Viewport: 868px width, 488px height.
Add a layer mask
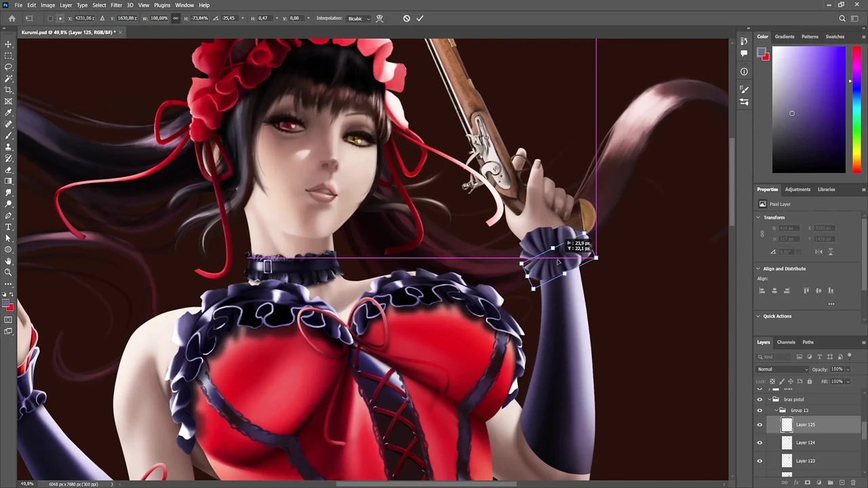click(808, 483)
